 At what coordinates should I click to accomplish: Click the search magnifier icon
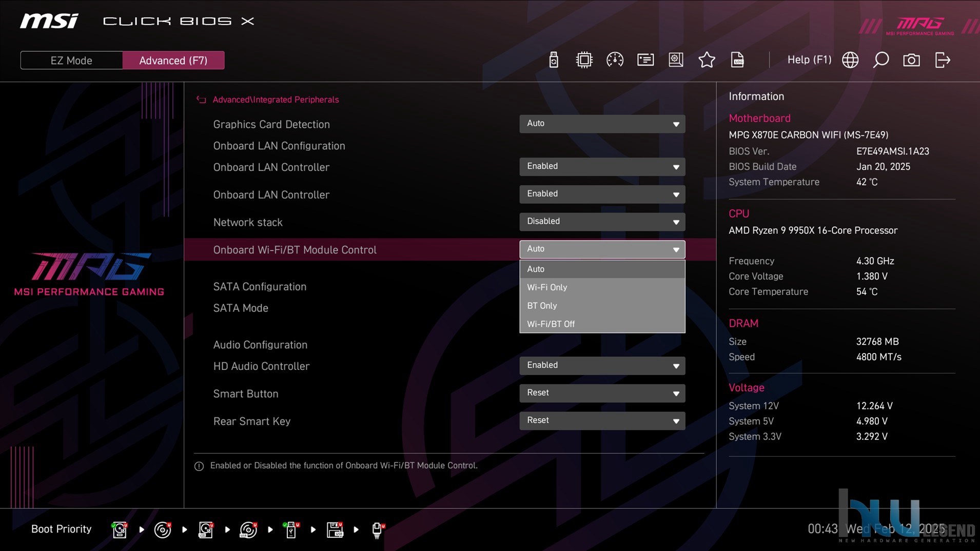click(881, 60)
